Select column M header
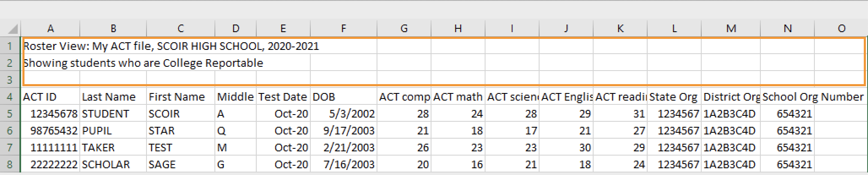This screenshot has width=868, height=175. click(x=731, y=29)
